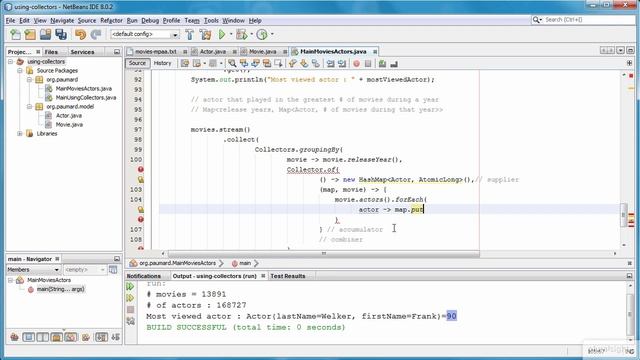Open the Test Results tab
The image size is (640, 360).
288,276
